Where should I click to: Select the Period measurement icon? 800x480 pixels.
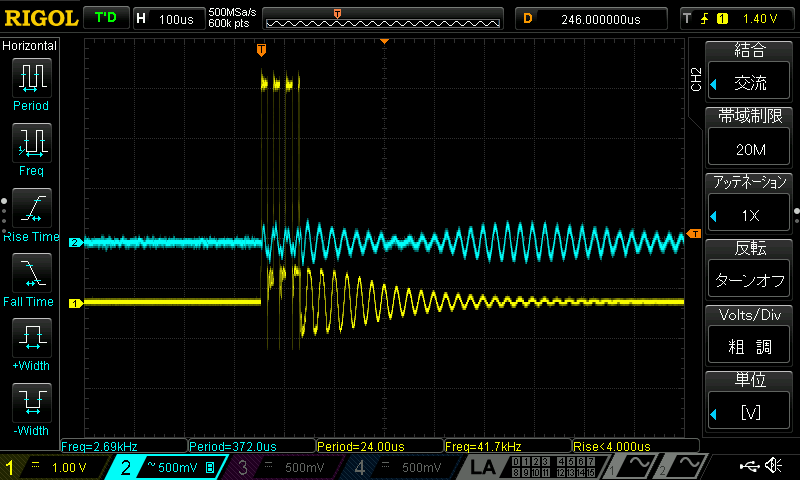pos(32,78)
